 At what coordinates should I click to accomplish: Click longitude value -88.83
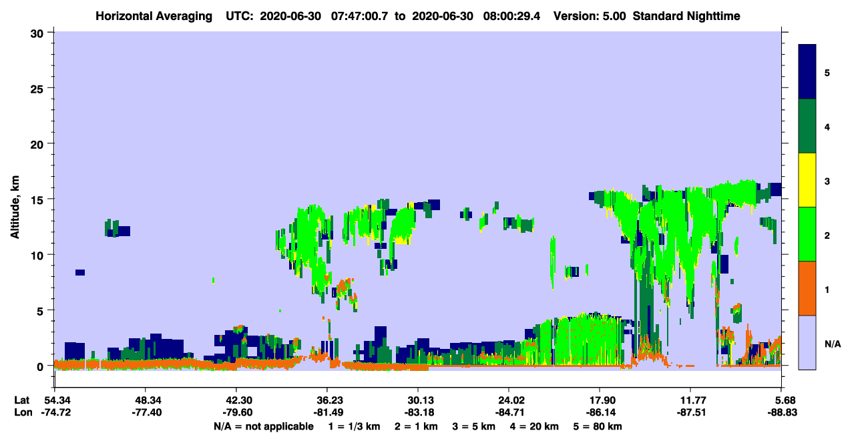[781, 413]
